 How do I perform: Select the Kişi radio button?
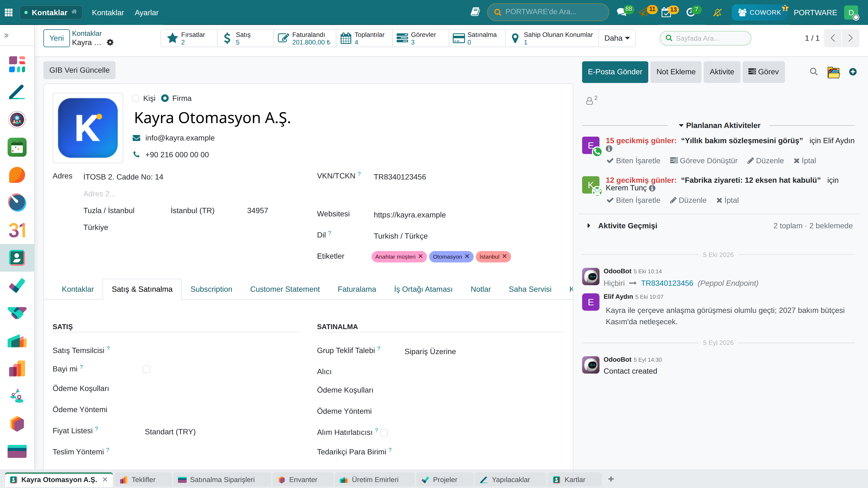135,98
